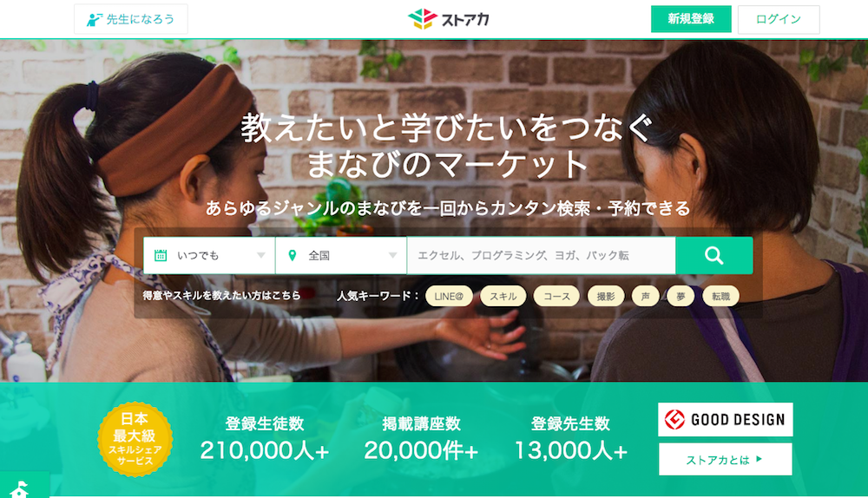The height and width of the screenshot is (498, 868).
Task: Choose the 転職 keyword tag
Action: tap(720, 296)
